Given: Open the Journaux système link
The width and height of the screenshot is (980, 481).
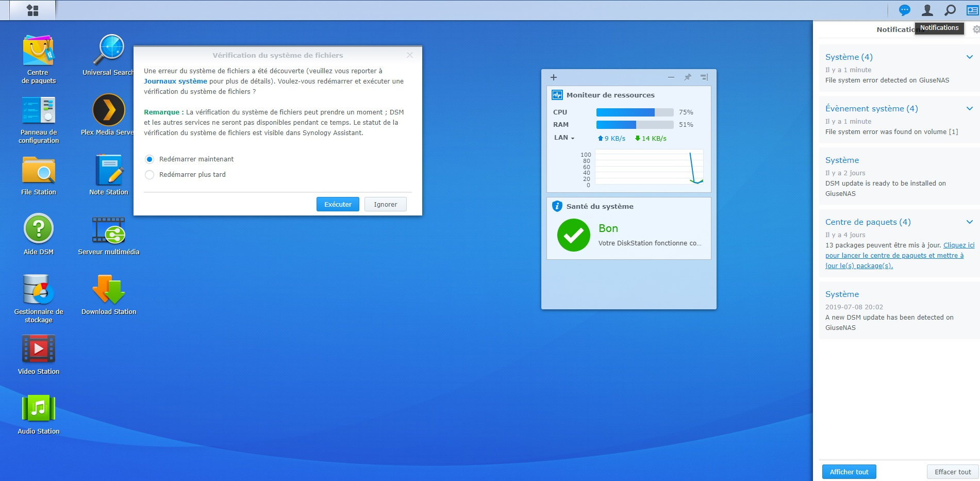Looking at the screenshot, I should pos(175,81).
